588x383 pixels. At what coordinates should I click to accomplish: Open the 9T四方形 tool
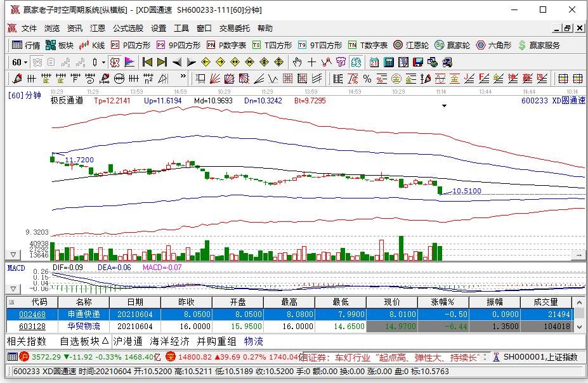(x=320, y=46)
